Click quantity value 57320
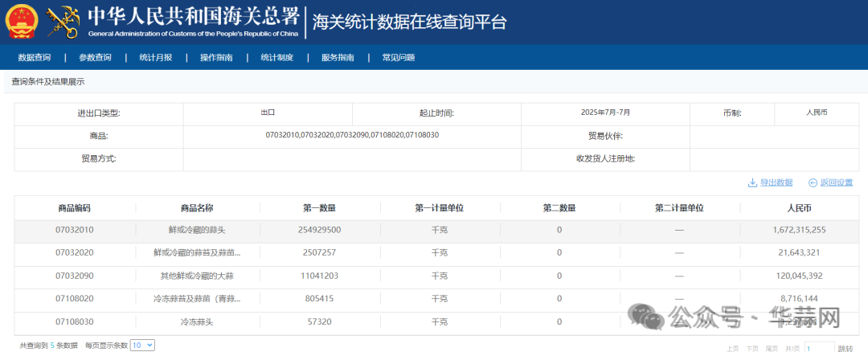The image size is (868, 352). tap(319, 321)
